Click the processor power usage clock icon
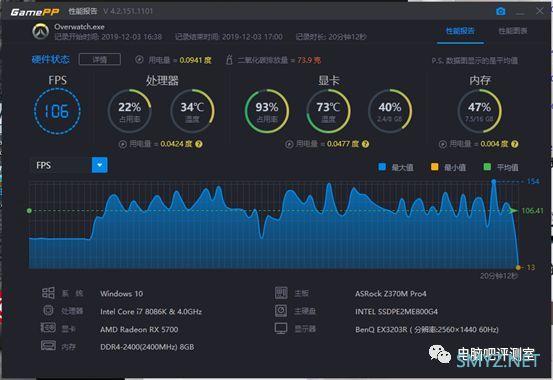 click(122, 144)
